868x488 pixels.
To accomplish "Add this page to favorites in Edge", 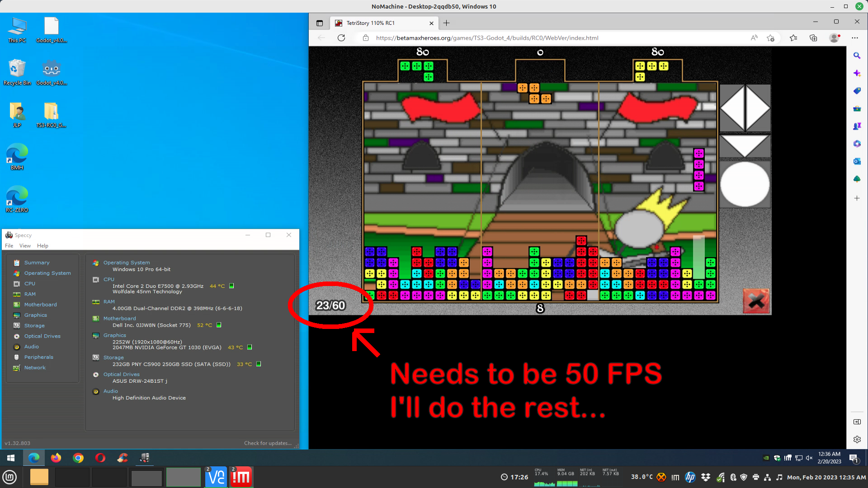I will coord(771,38).
